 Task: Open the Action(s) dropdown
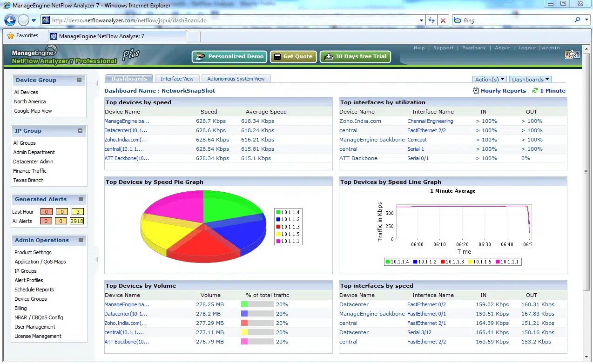pos(490,80)
